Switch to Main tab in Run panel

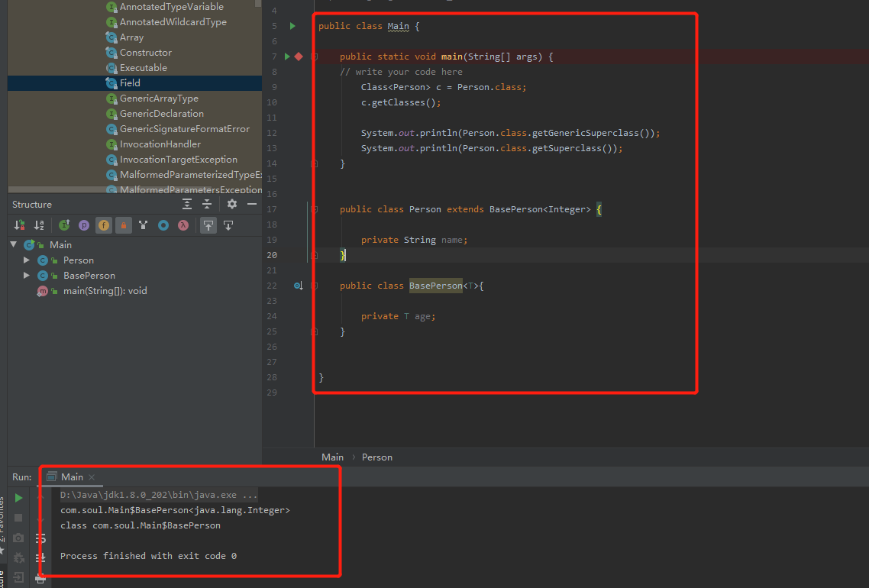coord(72,477)
